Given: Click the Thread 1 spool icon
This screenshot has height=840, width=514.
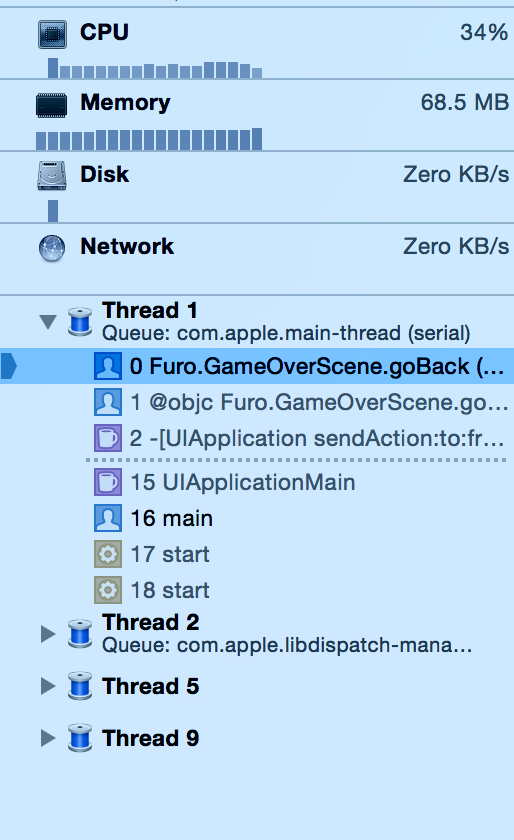Looking at the screenshot, I should (x=80, y=321).
